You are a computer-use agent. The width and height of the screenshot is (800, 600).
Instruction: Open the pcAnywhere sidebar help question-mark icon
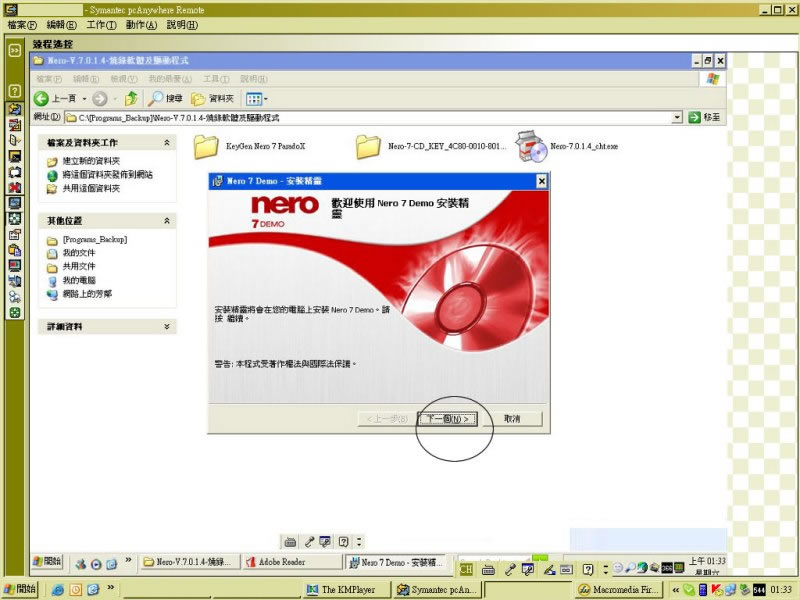coord(15,91)
